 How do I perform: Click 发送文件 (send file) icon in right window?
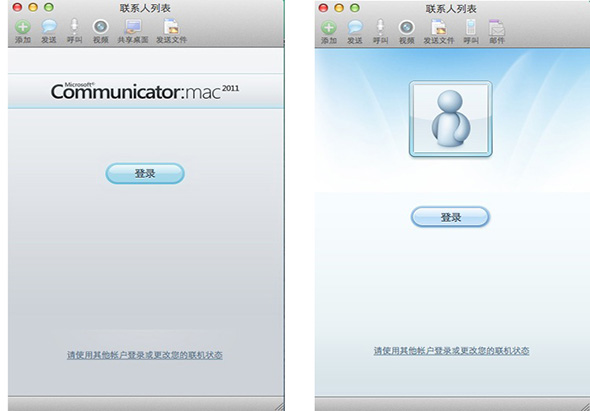439,32
